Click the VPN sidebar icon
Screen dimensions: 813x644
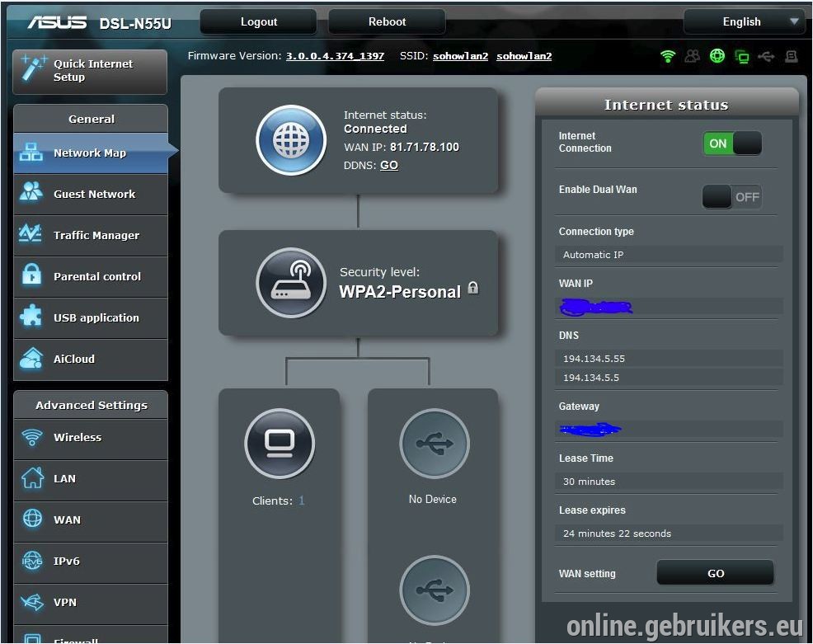point(32,601)
